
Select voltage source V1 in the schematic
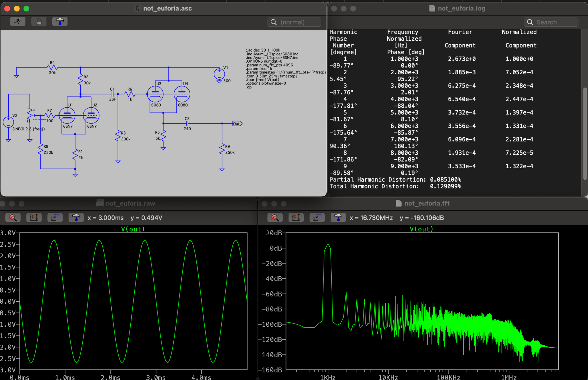tap(219, 74)
